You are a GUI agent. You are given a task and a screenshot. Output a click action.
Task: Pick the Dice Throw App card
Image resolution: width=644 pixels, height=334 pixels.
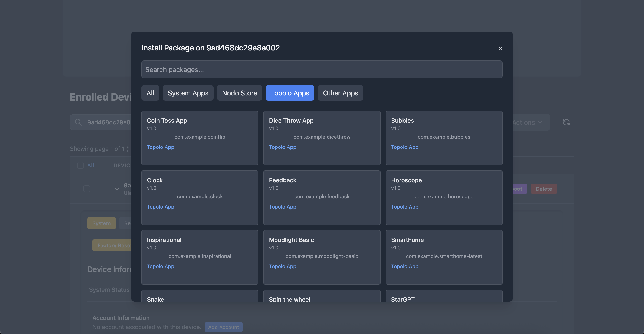[322, 138]
